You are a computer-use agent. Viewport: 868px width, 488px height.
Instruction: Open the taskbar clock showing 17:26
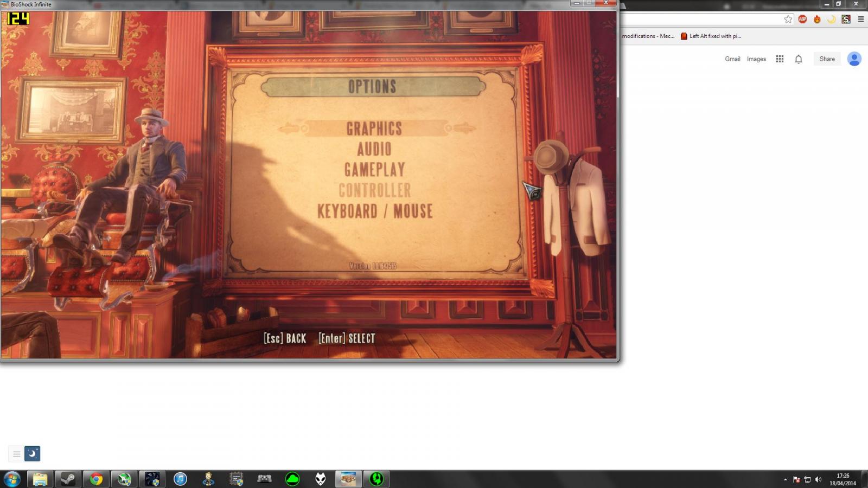pos(843,479)
